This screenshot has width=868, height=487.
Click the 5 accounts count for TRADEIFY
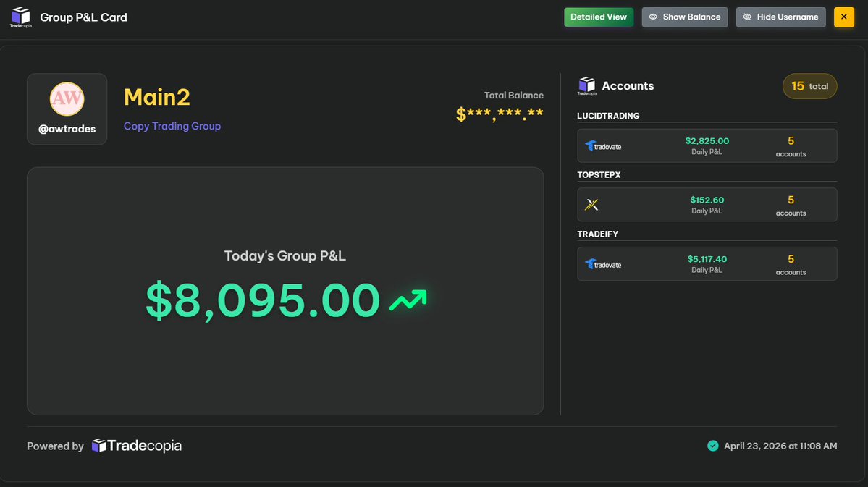point(791,265)
